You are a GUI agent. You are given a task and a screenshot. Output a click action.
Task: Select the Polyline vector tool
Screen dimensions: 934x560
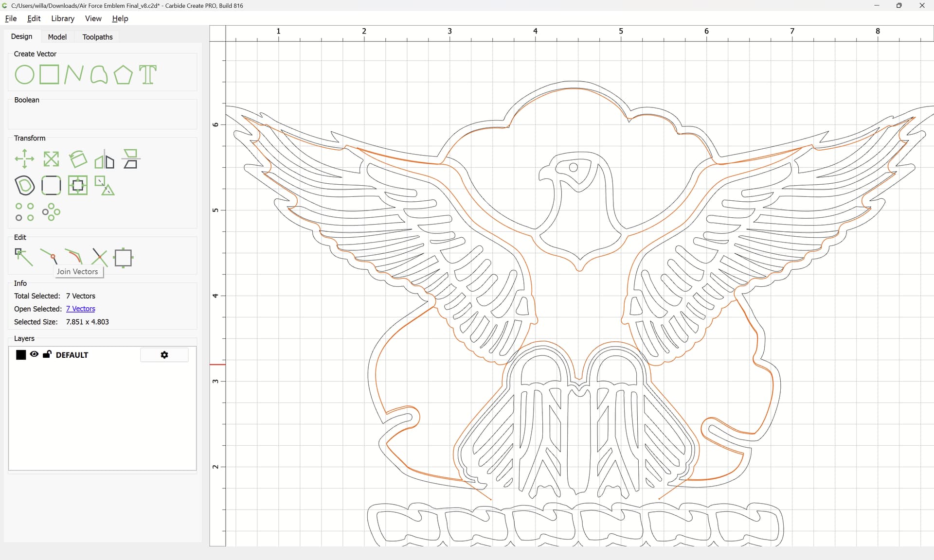click(74, 75)
